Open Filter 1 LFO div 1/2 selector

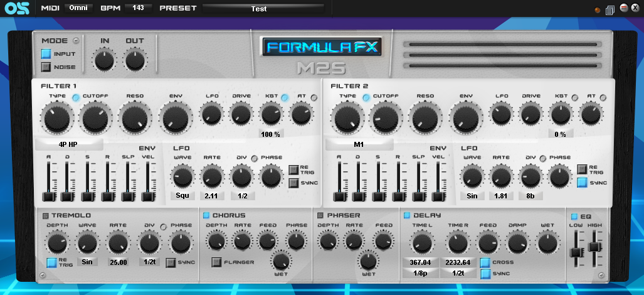coord(243,196)
